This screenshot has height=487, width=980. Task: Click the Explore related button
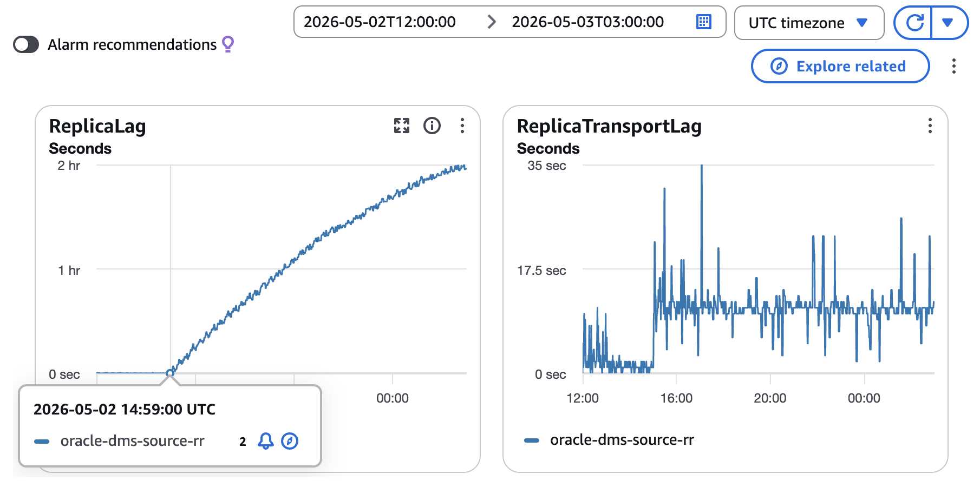[840, 66]
